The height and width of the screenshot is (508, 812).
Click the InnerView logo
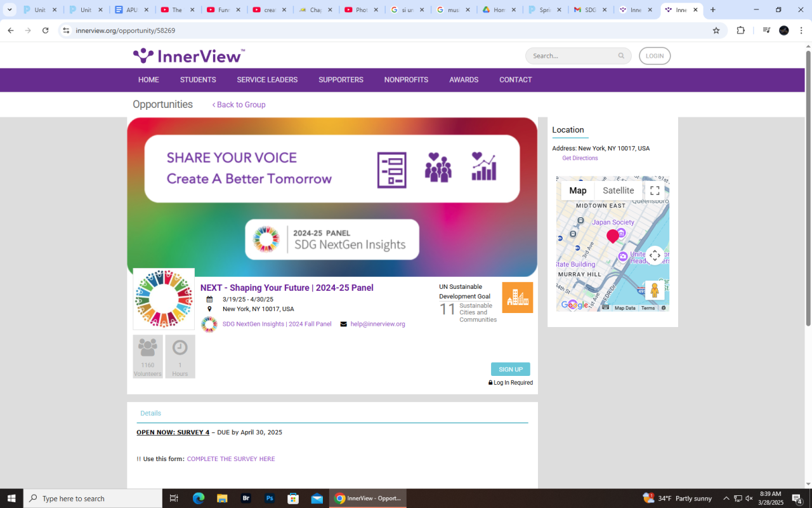pos(188,56)
